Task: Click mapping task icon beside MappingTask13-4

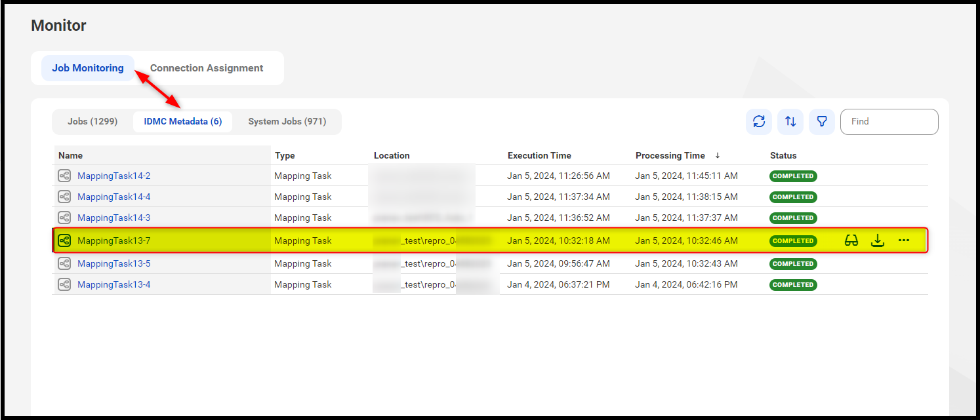Action: pos(64,284)
